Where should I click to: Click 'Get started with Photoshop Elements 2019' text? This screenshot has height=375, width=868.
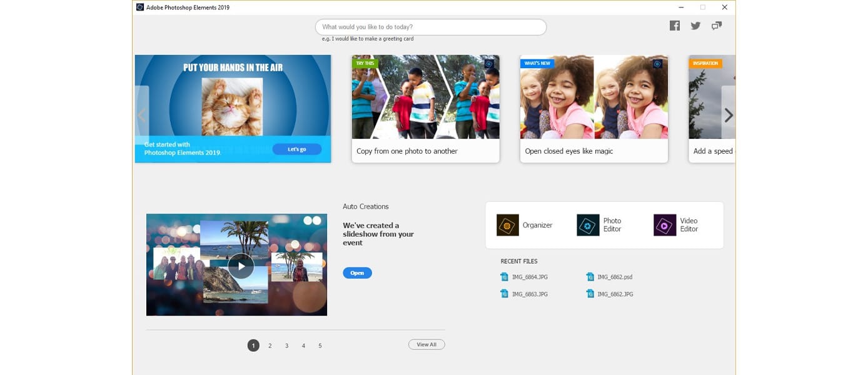[x=183, y=149]
